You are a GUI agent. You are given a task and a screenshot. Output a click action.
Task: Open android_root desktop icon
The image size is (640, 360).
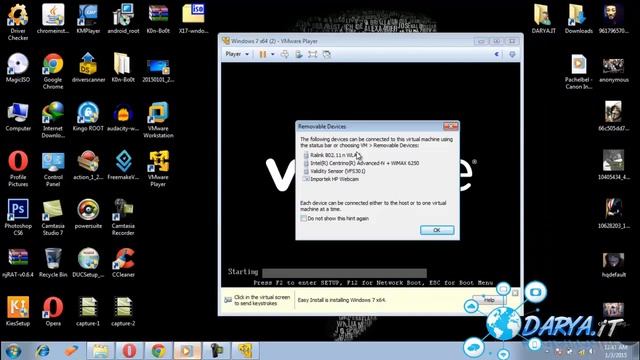123,19
